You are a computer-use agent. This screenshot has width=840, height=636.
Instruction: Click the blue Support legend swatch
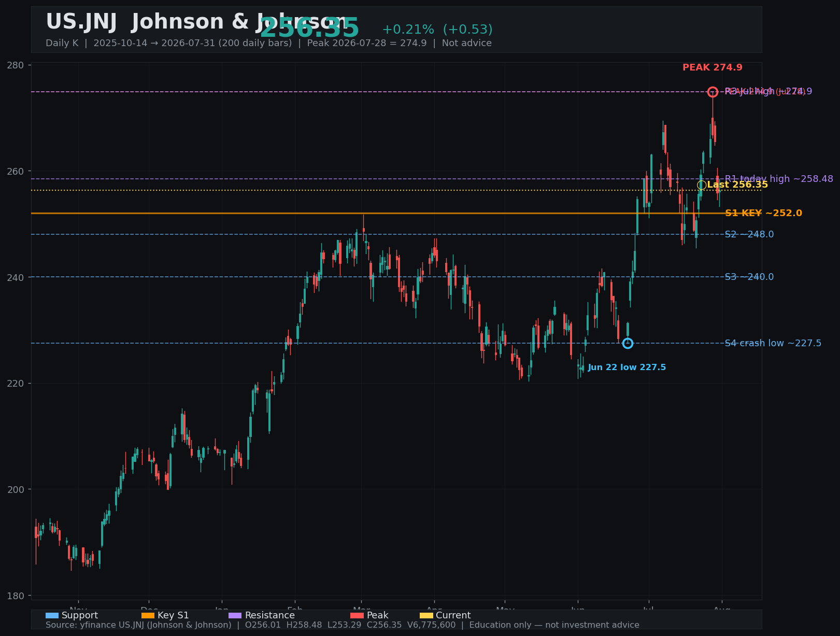[52, 615]
